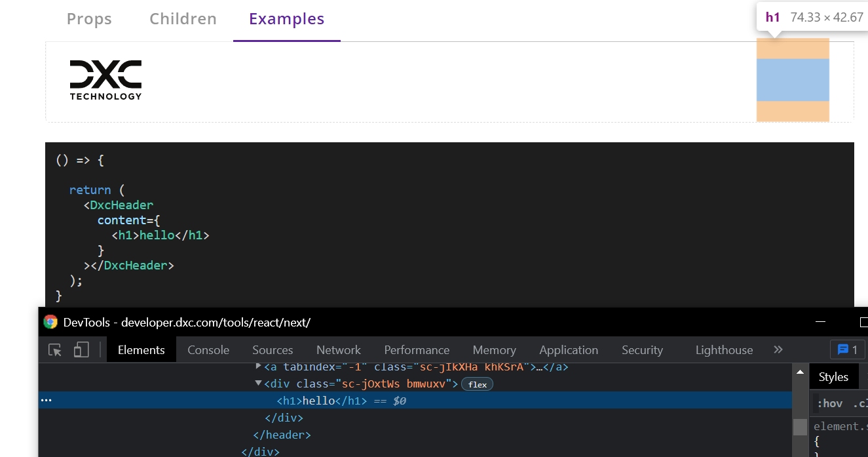This screenshot has width=868, height=457.
Task: Open the Security panel
Action: pos(643,350)
